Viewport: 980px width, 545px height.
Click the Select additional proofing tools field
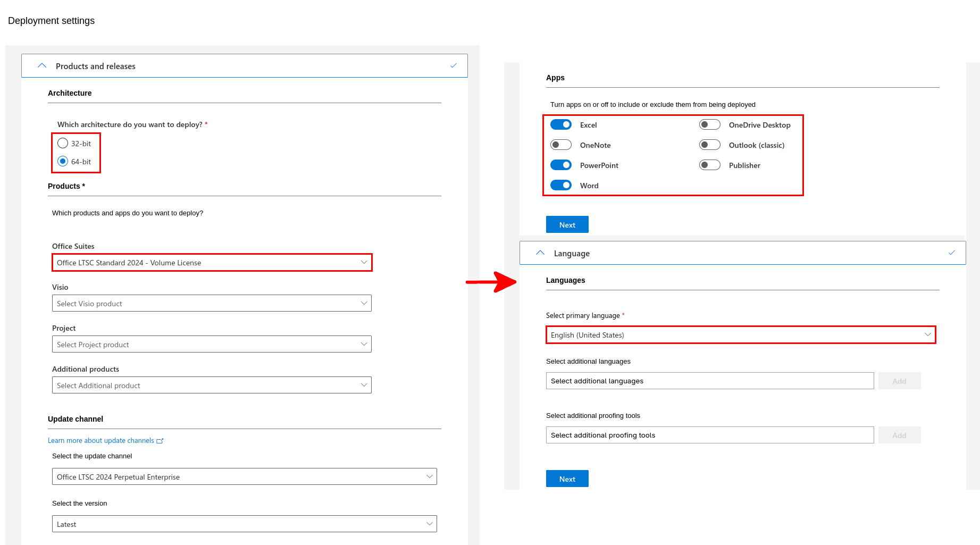710,435
